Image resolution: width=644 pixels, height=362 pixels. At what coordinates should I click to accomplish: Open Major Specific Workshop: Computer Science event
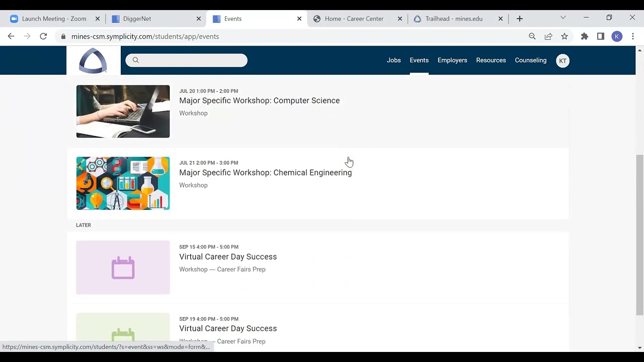(259, 101)
